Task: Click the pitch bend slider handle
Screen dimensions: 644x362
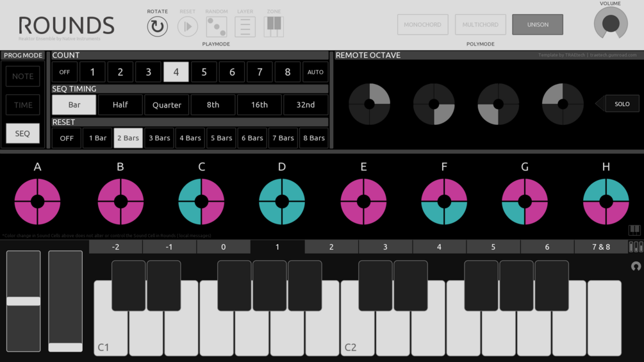Action: [24, 301]
